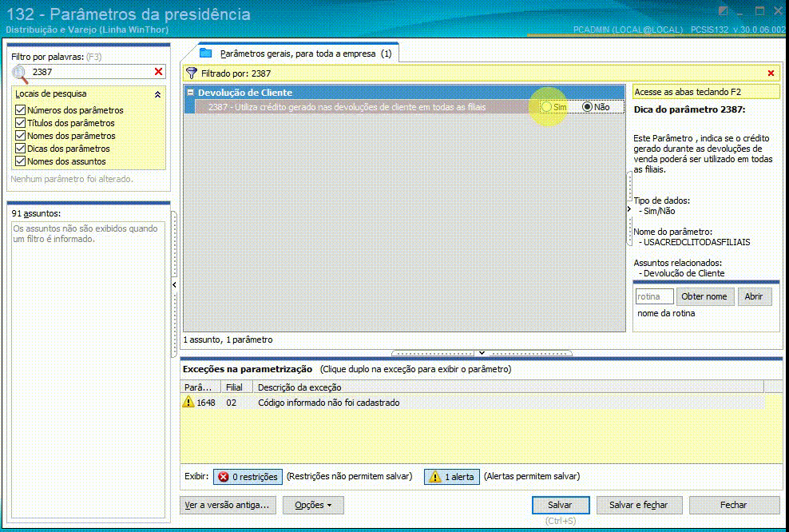Screen dimensions: 789x532
Task: Click Parâ... column header
Action: click(200, 387)
